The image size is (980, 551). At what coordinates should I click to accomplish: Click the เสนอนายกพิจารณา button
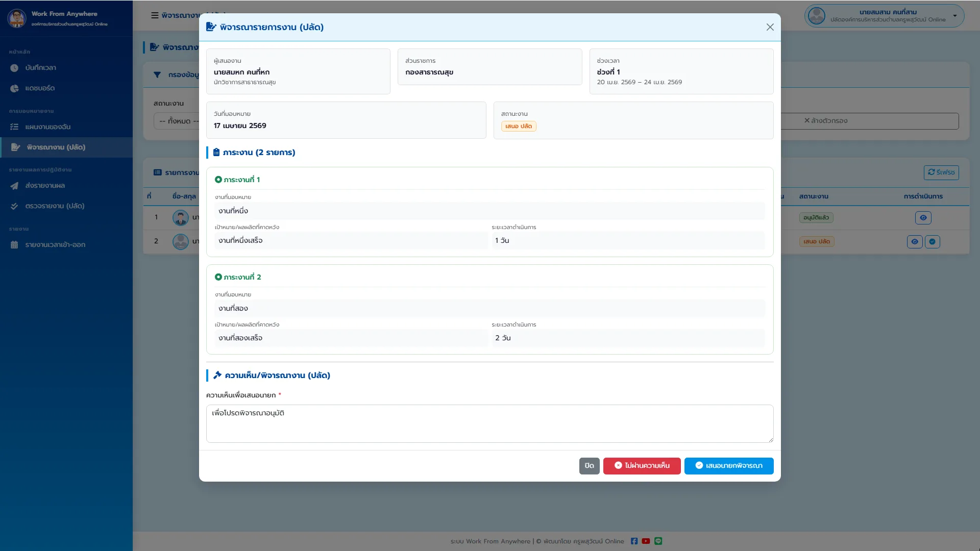[728, 466]
